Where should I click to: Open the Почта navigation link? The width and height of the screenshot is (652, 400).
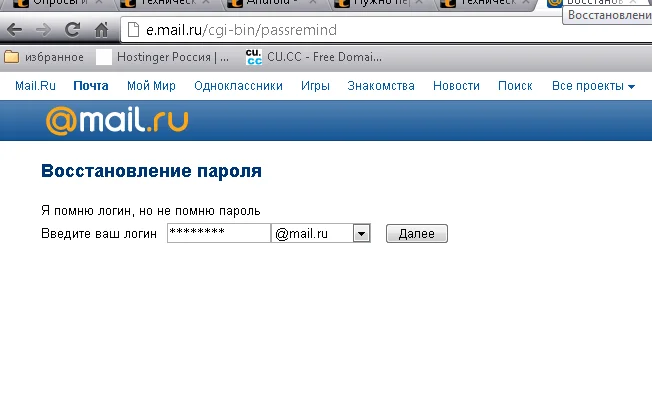(x=91, y=86)
